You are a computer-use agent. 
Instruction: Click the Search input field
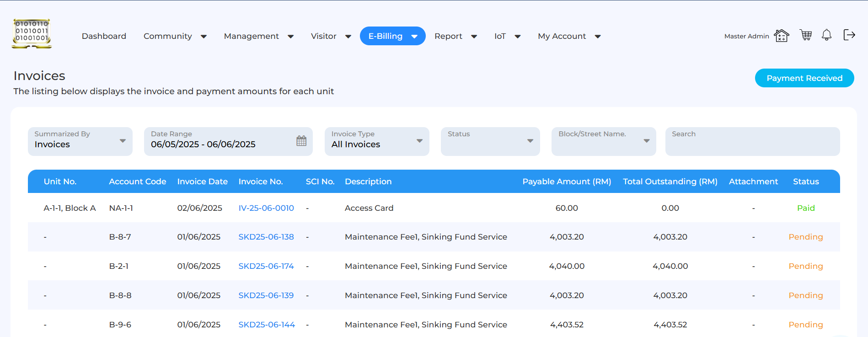pos(752,141)
